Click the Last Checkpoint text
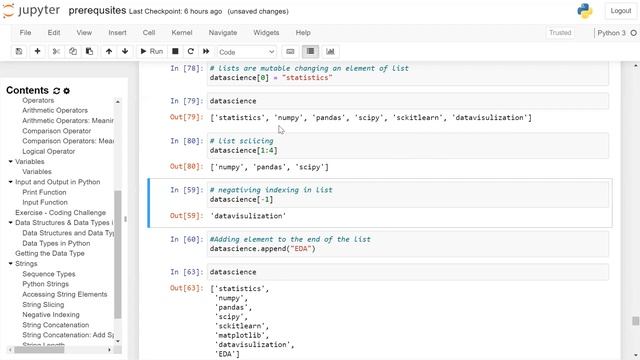The height and width of the screenshot is (360, 640). click(x=176, y=11)
